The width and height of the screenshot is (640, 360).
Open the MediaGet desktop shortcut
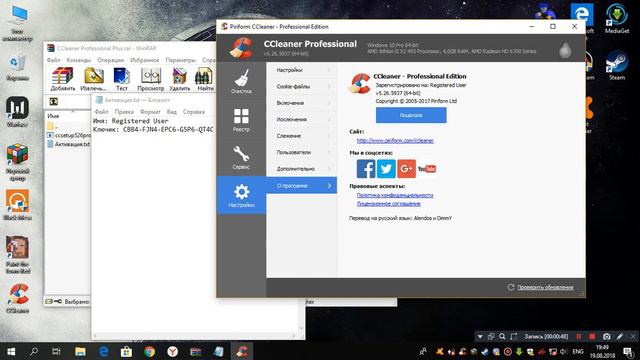617,19
